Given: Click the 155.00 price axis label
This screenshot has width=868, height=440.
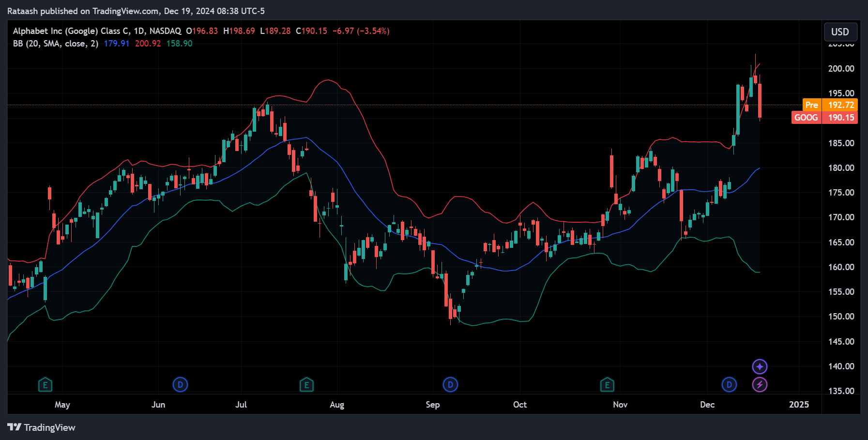Looking at the screenshot, I should click(841, 292).
